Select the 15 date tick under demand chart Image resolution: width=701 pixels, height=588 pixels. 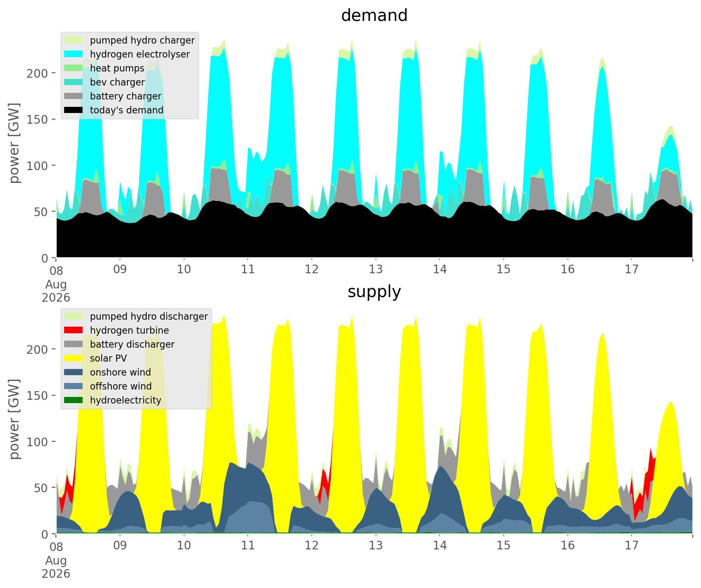point(503,270)
